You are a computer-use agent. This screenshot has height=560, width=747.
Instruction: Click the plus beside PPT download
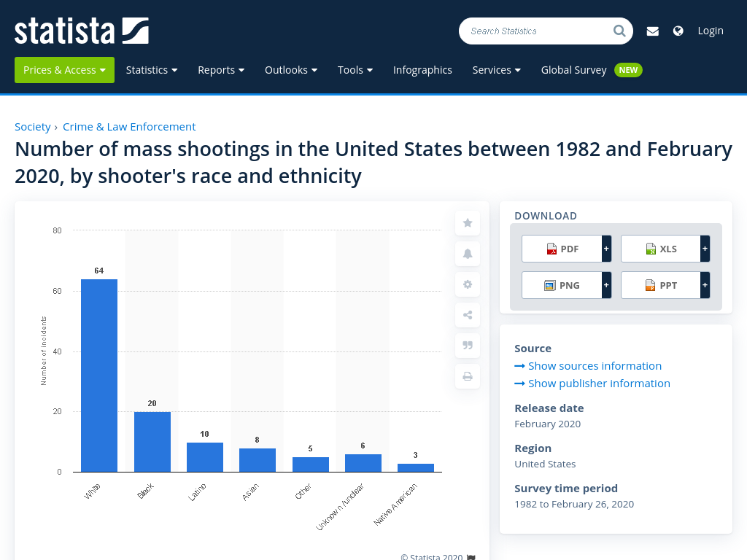pyautogui.click(x=705, y=285)
